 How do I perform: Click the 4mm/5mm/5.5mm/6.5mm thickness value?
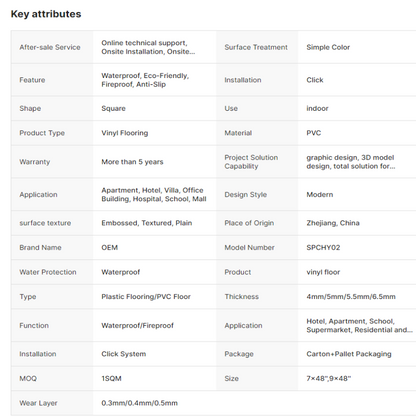[351, 296]
